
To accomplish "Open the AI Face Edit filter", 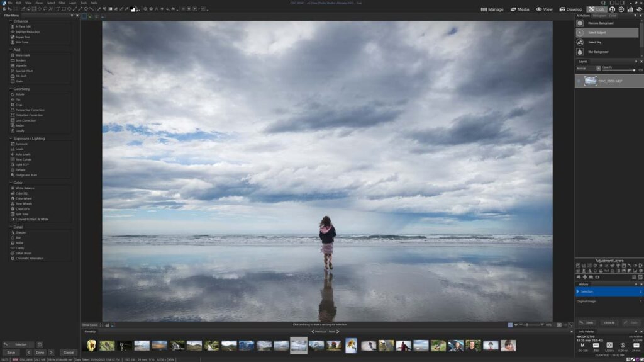I will click(23, 26).
